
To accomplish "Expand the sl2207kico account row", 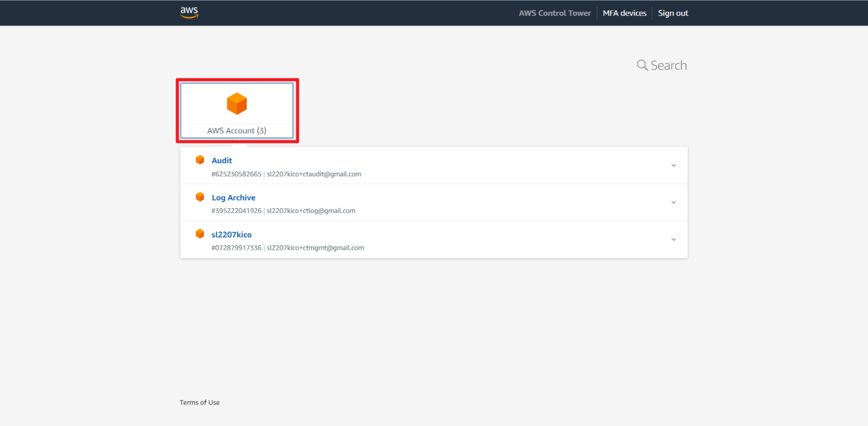I will point(673,239).
